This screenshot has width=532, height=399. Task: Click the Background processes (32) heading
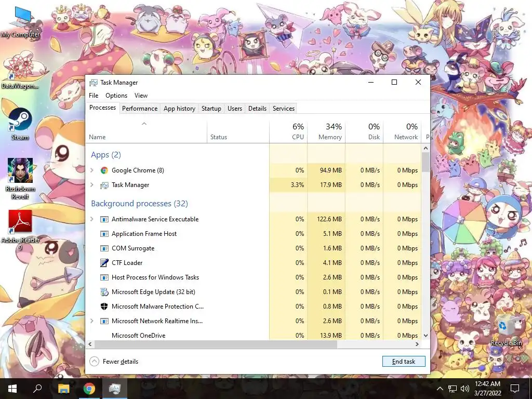click(139, 204)
